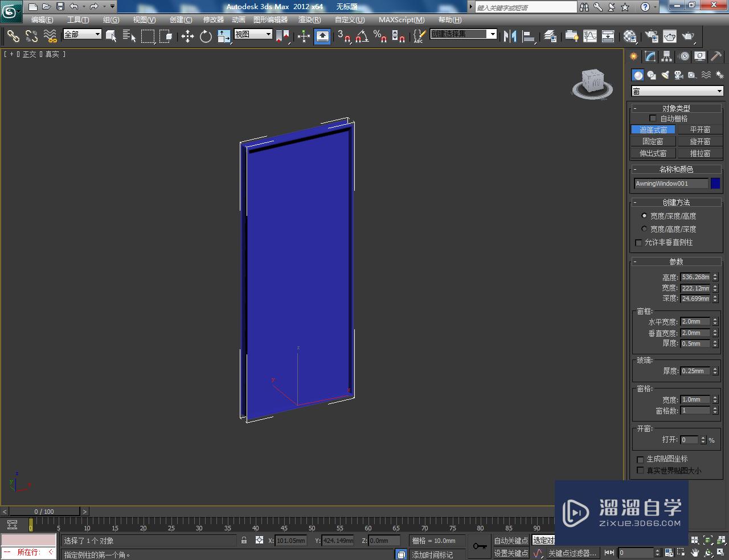Enable 真实世界贴图大小 checkbox
The image size is (729, 560).
tap(640, 471)
